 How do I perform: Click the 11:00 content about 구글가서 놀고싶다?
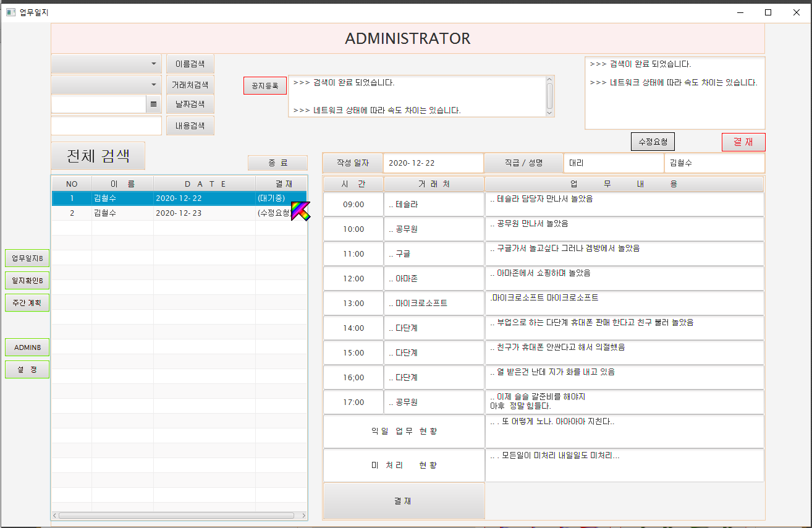point(625,253)
